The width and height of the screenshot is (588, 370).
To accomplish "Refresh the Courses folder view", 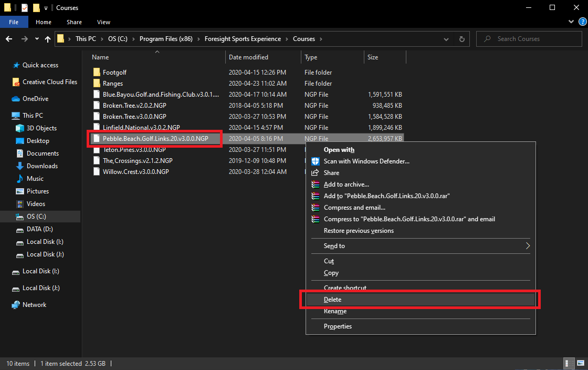I will 462,39.
